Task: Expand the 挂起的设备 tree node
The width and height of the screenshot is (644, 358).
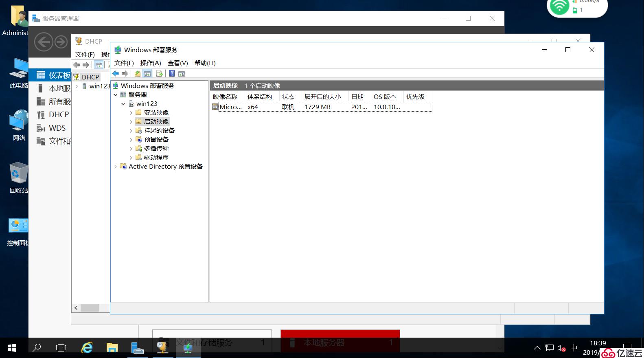Action: [131, 131]
